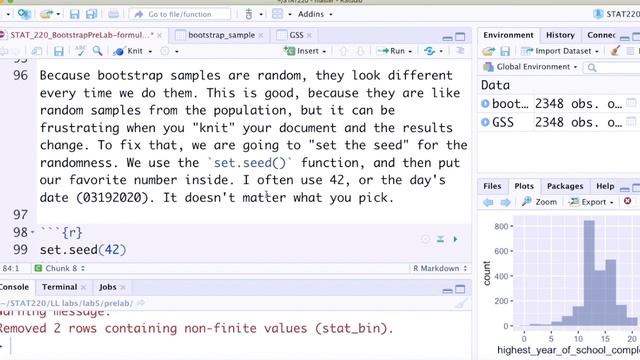The width and height of the screenshot is (640, 360).
Task: Switch to the Help tab
Action: (x=605, y=186)
